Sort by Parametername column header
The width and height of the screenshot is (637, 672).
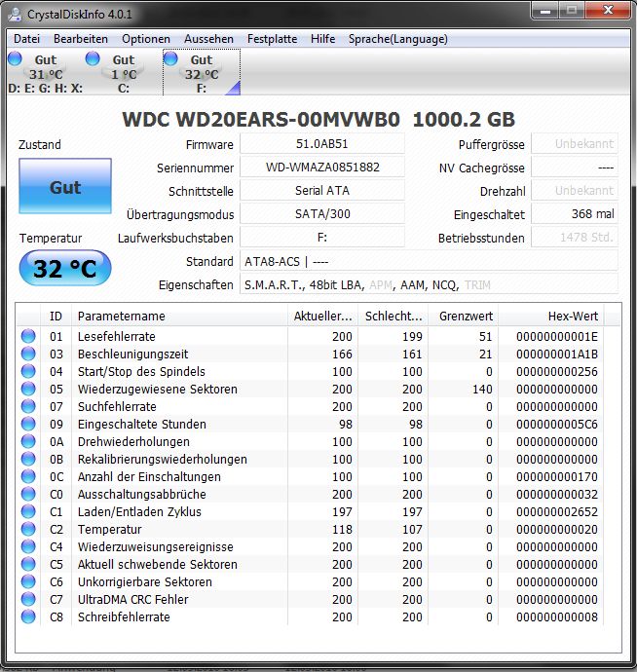point(179,317)
